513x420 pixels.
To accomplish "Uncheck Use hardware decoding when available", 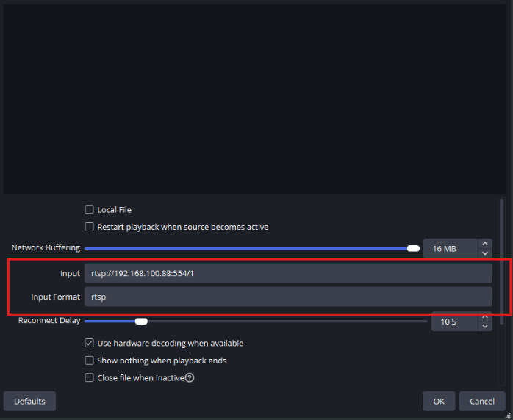I will point(90,343).
